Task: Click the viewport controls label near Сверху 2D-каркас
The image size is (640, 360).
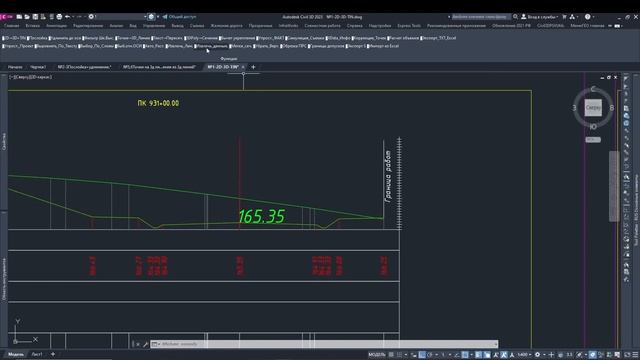Action: click(31, 77)
